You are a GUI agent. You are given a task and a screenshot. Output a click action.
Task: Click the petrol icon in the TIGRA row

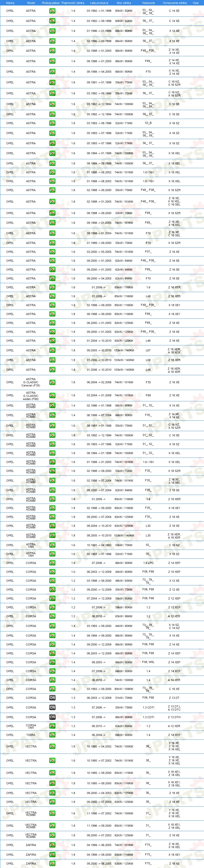click(52, 735)
